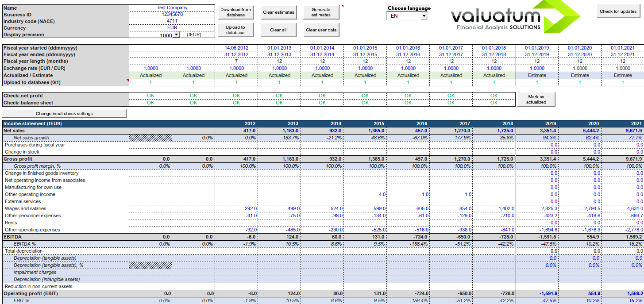Select 2013 EBIT % value 10.5%
644x304 pixels.
279,301
